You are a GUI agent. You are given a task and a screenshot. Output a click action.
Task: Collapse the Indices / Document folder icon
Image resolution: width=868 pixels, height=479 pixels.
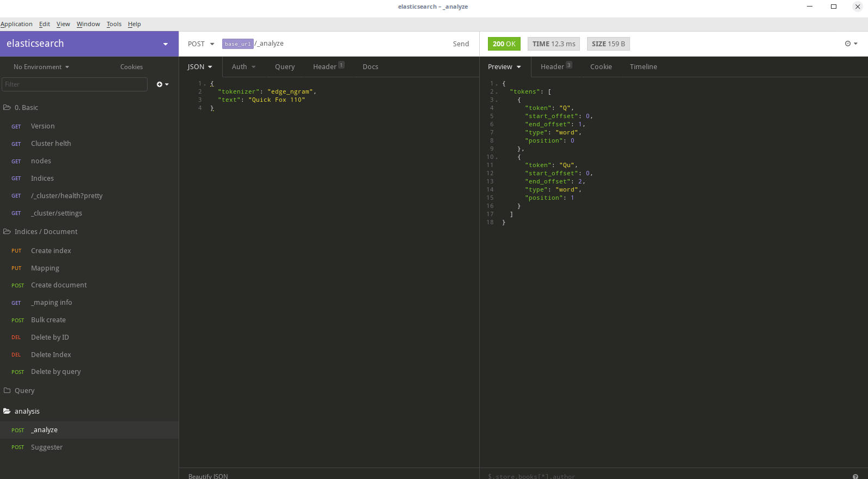(7, 232)
